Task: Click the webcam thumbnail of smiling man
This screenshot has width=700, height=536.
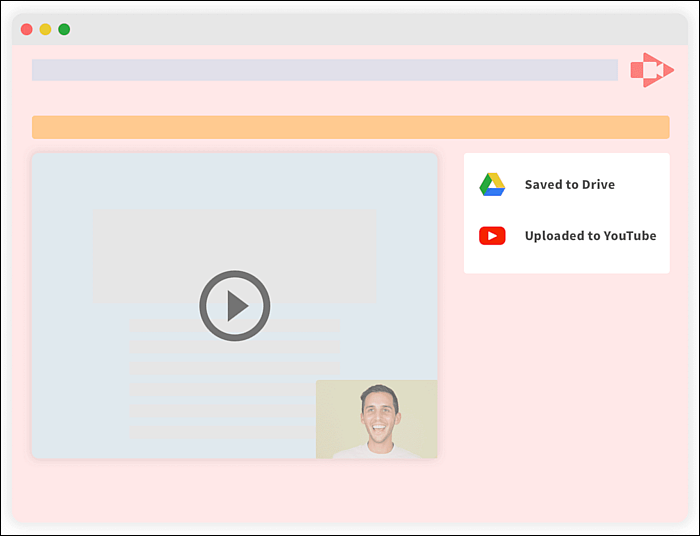Action: pyautogui.click(x=377, y=419)
